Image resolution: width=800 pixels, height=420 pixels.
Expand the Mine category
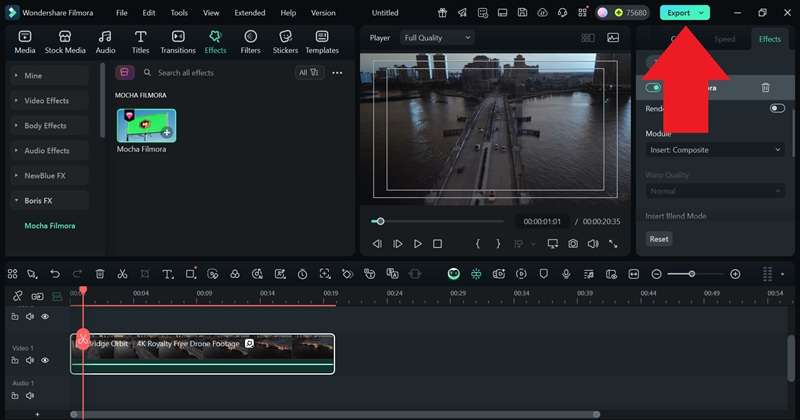tap(49, 76)
